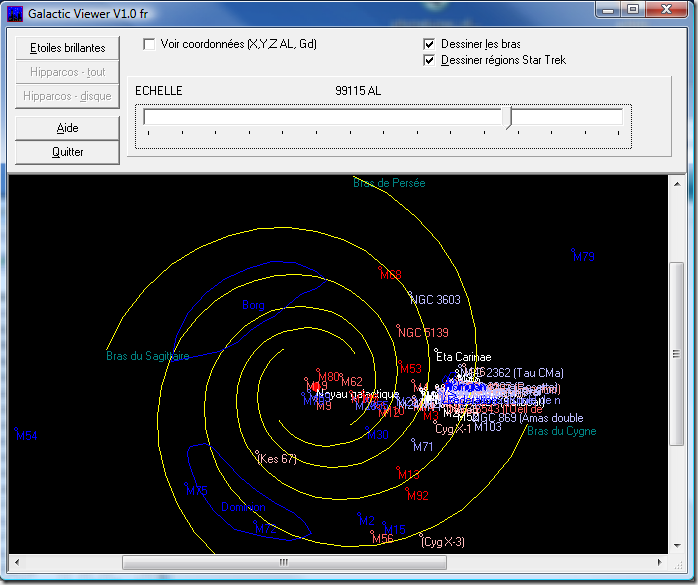Click the M53 marker label
The image size is (698, 585).
point(410,369)
